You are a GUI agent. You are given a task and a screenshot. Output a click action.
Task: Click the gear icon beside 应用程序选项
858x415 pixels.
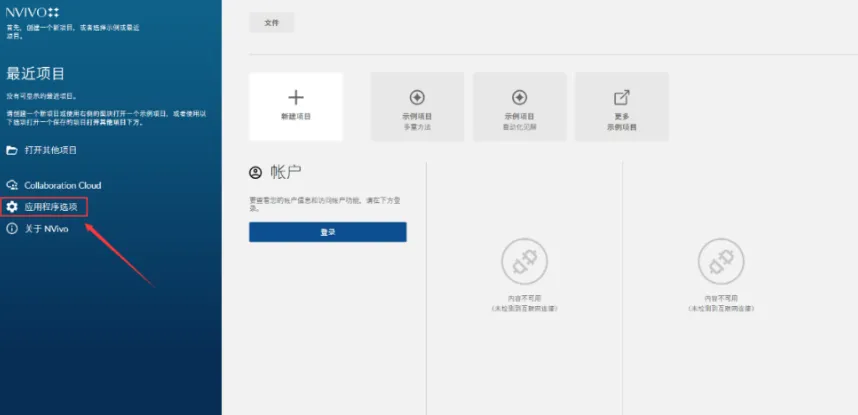point(11,207)
